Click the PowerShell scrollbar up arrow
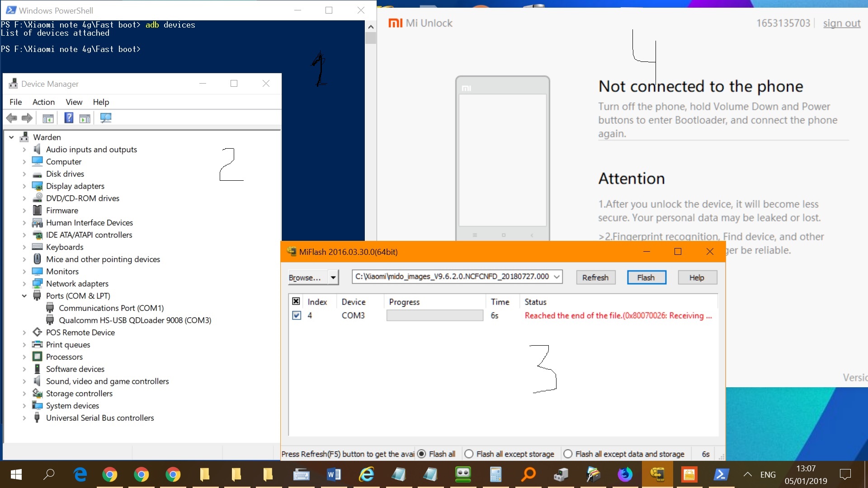This screenshot has height=488, width=868. [371, 27]
